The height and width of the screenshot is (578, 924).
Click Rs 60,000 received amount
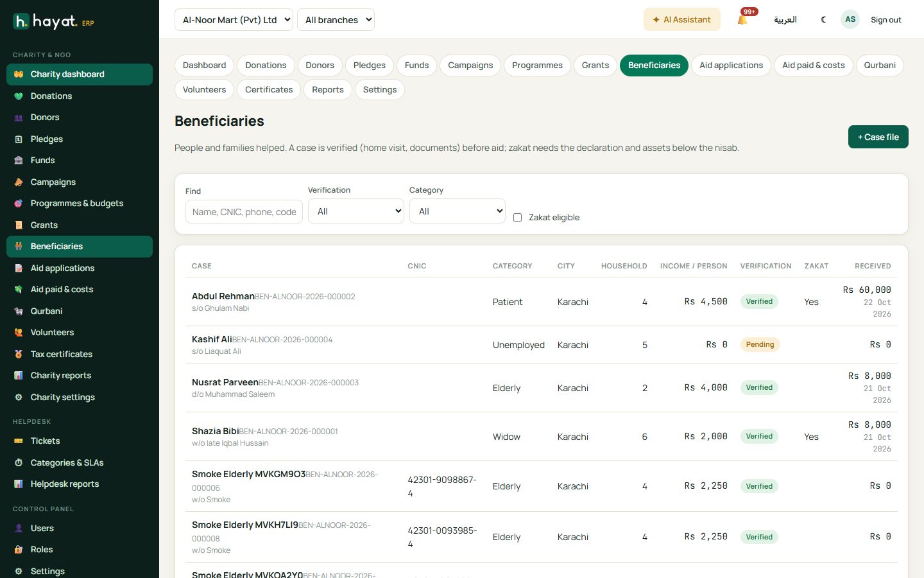(x=867, y=290)
